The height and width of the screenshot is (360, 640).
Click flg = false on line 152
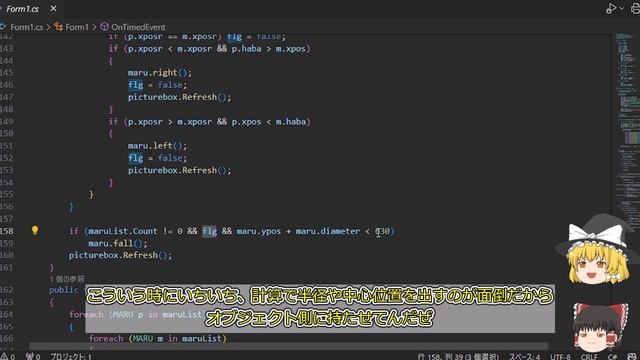point(157,158)
